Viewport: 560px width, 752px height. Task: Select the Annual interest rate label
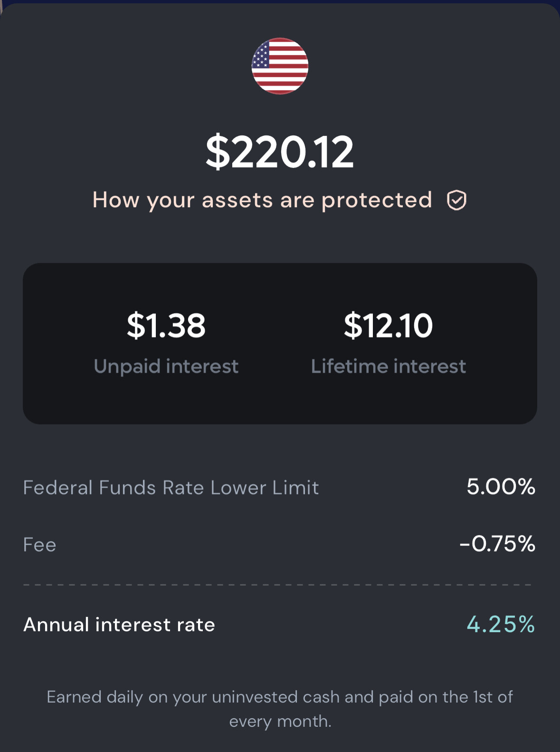tap(119, 625)
